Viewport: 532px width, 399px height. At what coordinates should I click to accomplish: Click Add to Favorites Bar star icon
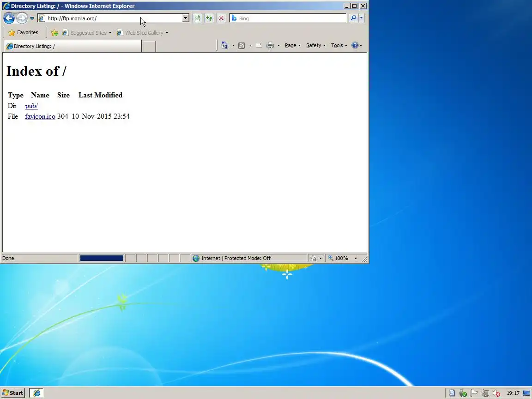tap(54, 33)
